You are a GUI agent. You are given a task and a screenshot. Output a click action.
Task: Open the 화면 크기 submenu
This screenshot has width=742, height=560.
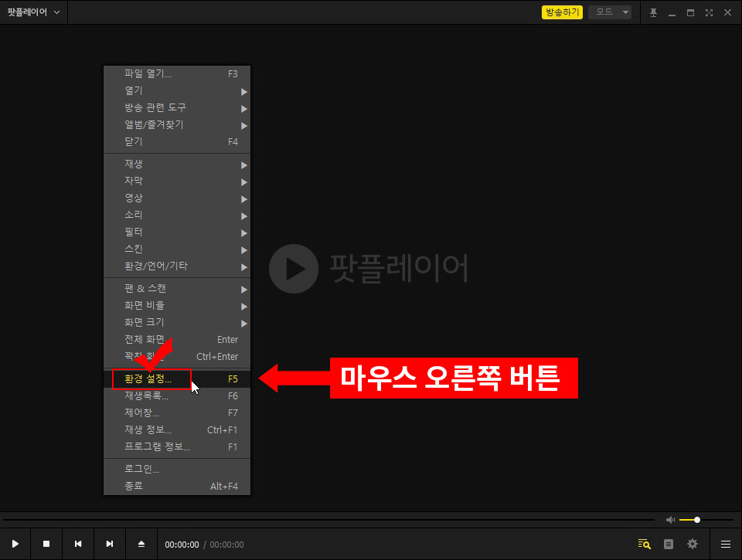(x=177, y=323)
